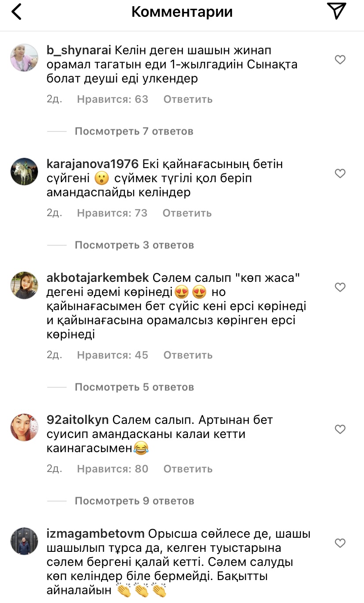
Task: View 9 replies under 92aitolkyn's comment
Action: pos(134,501)
